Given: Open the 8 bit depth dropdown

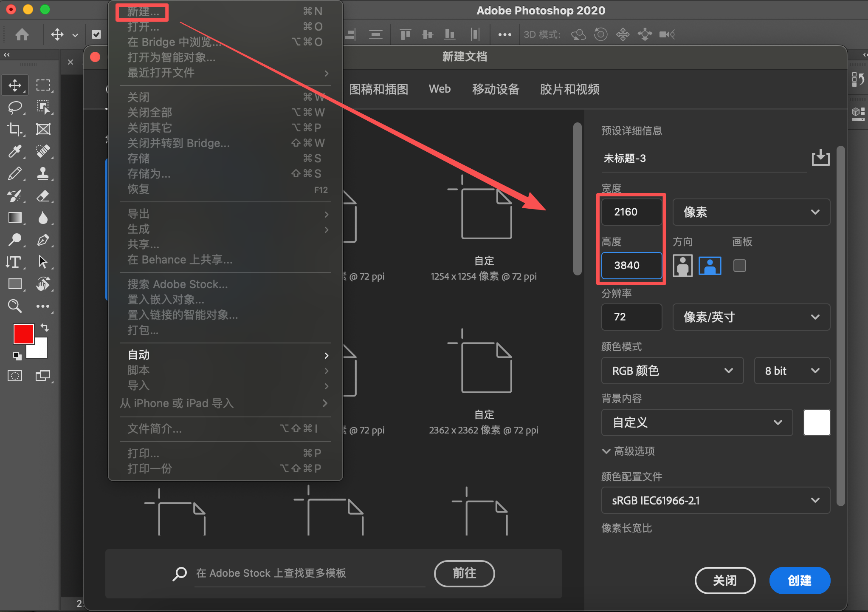Looking at the screenshot, I should point(792,371).
